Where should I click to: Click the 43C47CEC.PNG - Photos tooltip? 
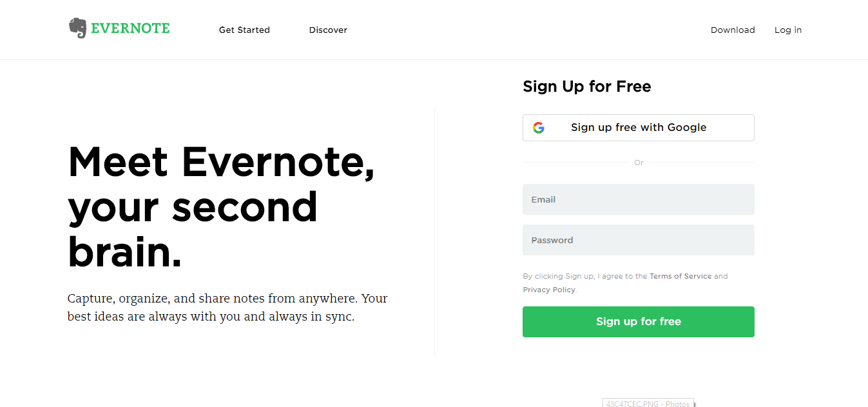[648, 403]
